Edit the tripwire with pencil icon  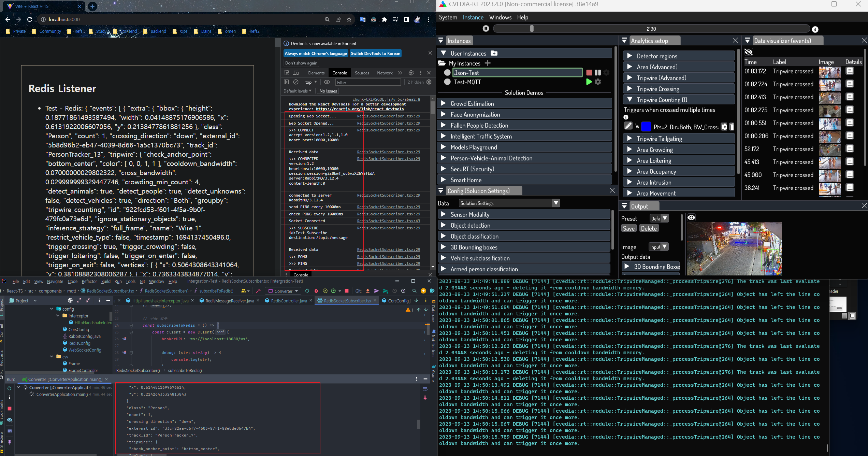628,126
